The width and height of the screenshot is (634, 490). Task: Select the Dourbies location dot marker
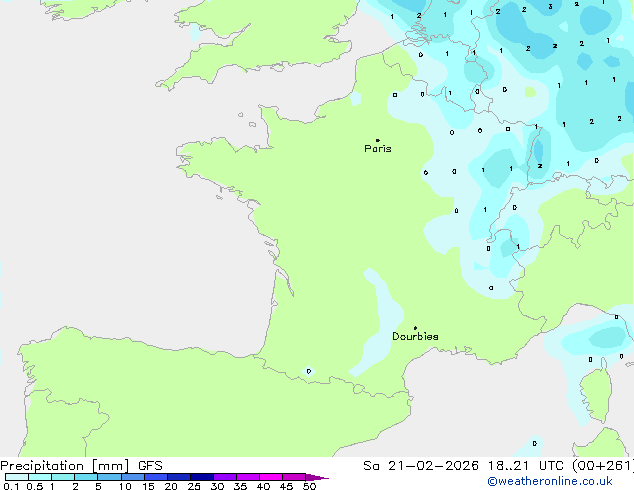[415, 328]
